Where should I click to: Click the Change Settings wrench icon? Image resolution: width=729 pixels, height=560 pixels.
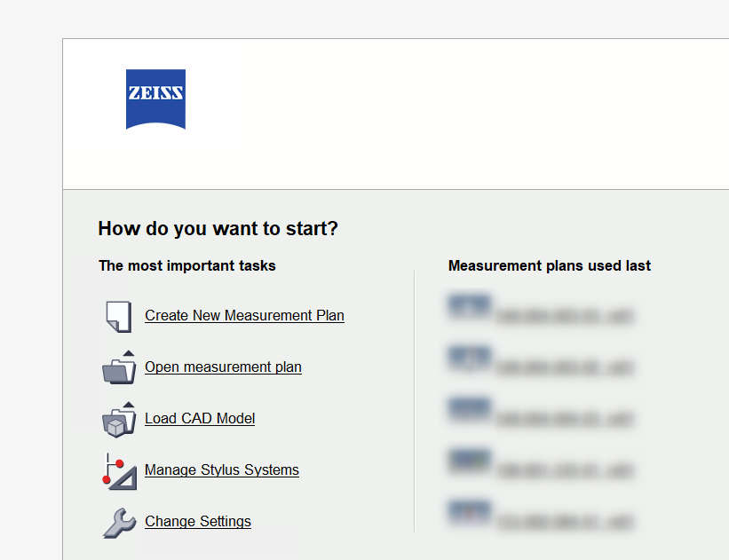[119, 523]
